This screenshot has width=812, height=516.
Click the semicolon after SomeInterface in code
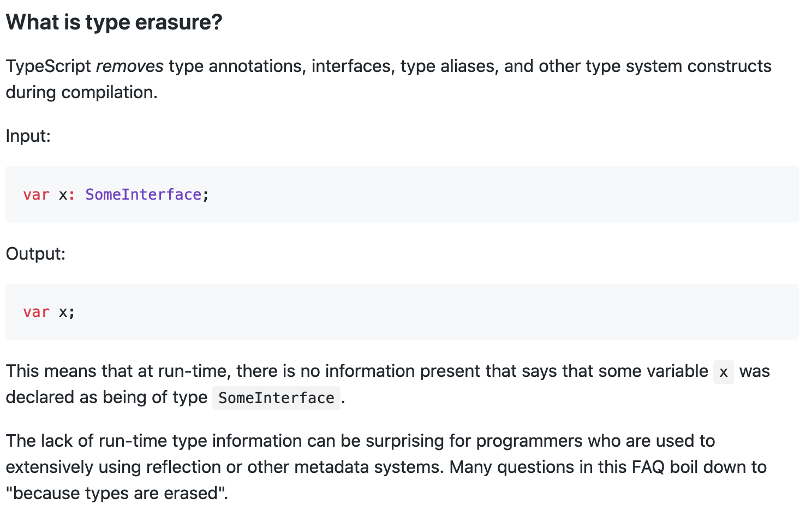point(206,195)
